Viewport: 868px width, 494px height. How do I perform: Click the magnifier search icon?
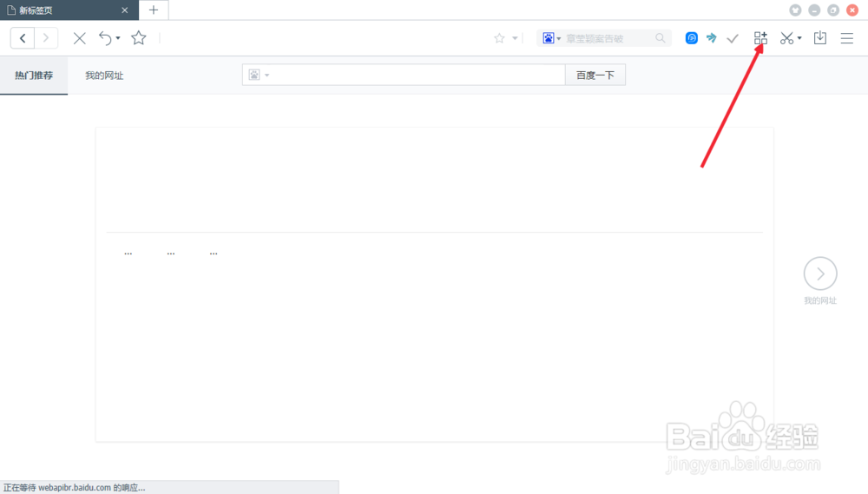click(661, 37)
